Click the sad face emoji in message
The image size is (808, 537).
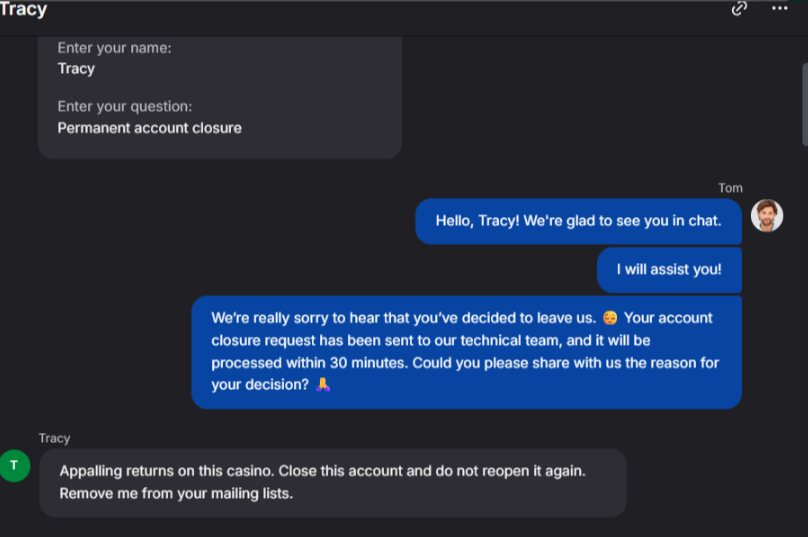pyautogui.click(x=610, y=318)
